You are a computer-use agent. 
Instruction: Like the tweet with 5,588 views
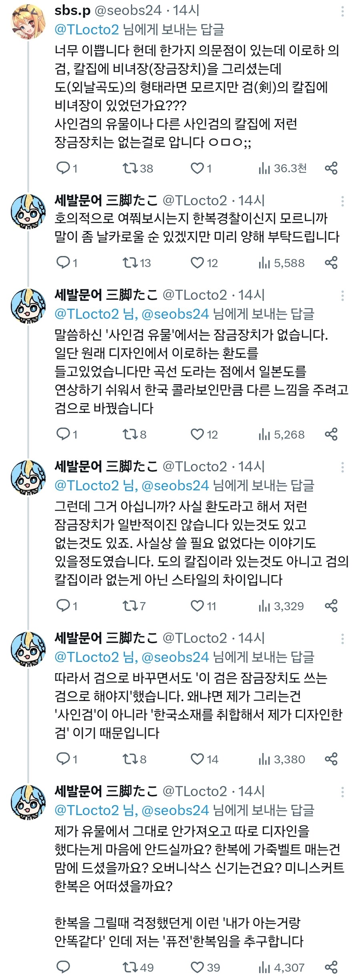point(197,263)
